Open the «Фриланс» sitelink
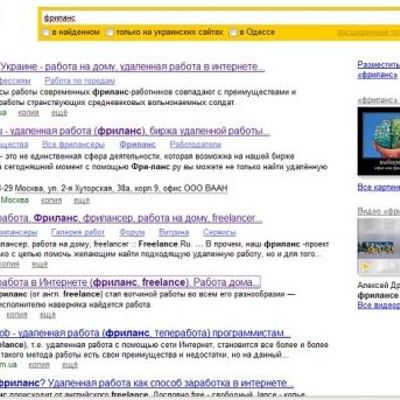Image resolution: width=400 pixels, height=400 pixels. pos(137,144)
